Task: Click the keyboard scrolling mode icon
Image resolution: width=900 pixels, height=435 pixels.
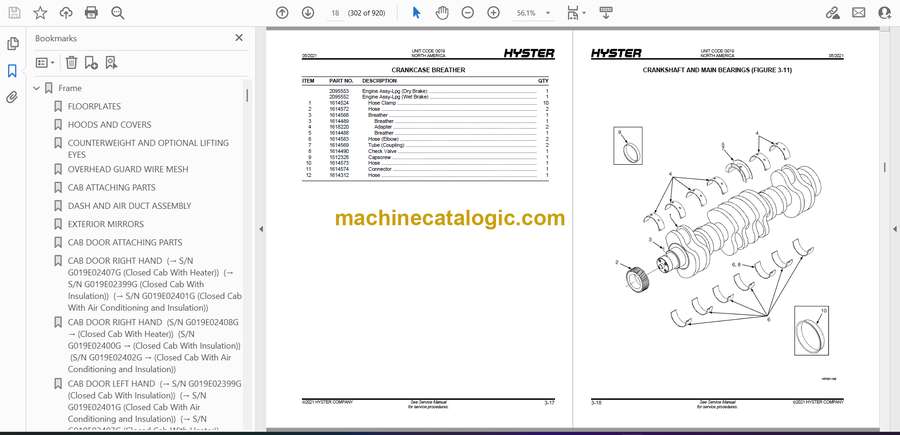Action: [606, 13]
